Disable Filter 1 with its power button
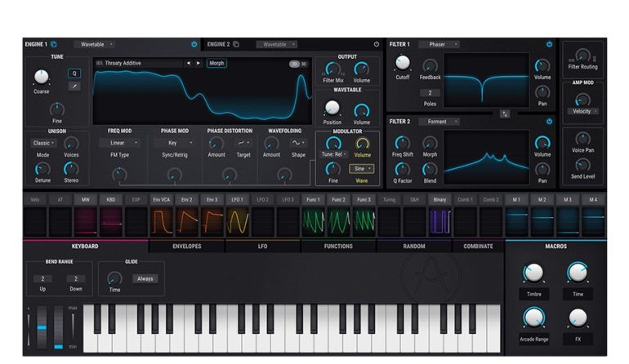The height and width of the screenshot is (364, 629). point(549,44)
